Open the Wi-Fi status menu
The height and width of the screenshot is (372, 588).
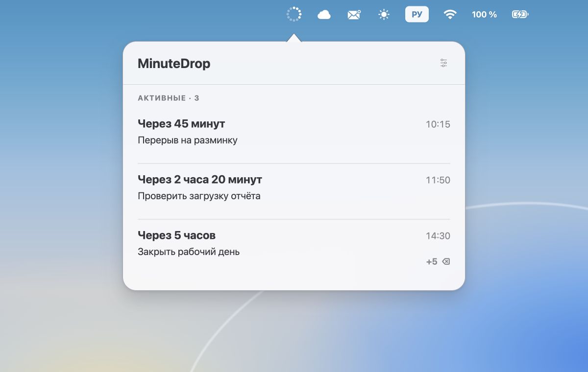[450, 15]
